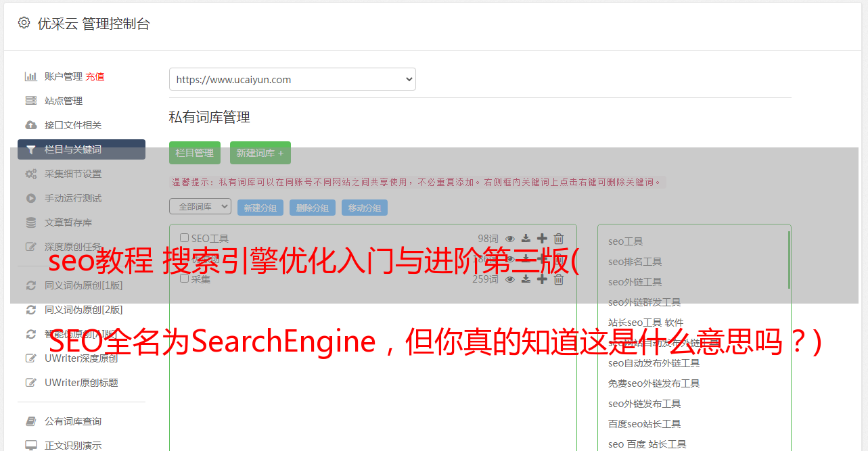
Task: Select keyword seo外链工具
Action: coord(635,282)
